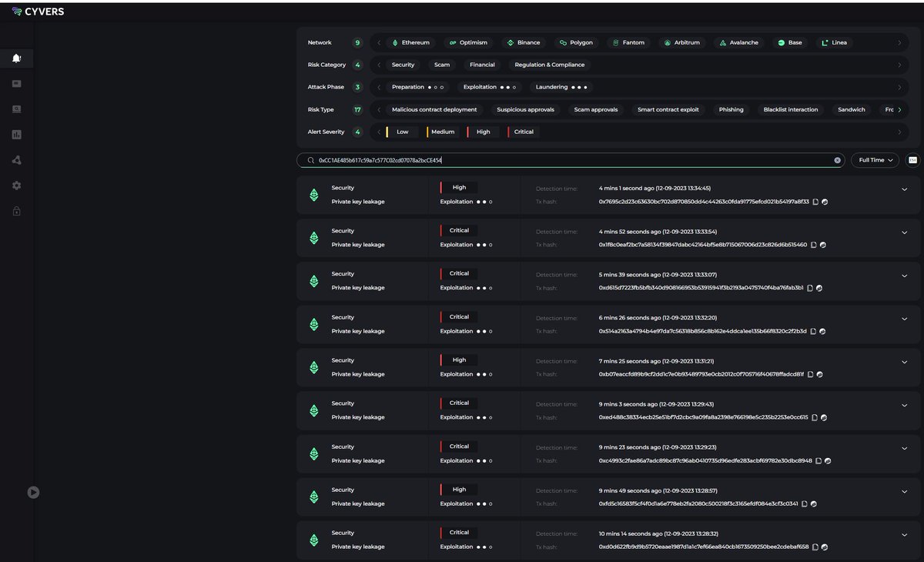Open explorer icon for tx hash 0xfd5c16583f5cf
The image size is (924, 562).
click(x=814, y=504)
